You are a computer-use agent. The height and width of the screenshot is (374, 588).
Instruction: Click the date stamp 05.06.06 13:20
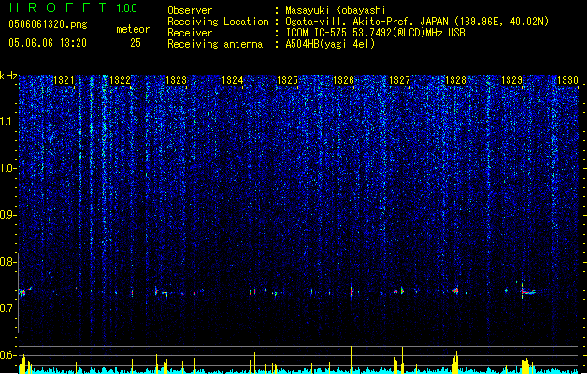click(x=48, y=43)
